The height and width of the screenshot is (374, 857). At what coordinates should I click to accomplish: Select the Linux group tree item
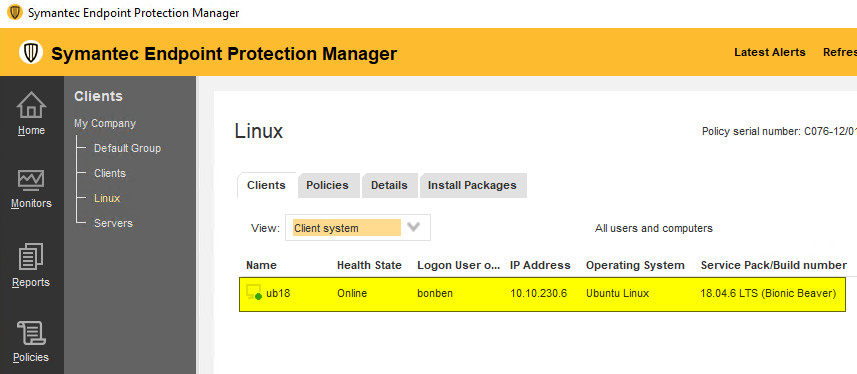(x=107, y=198)
